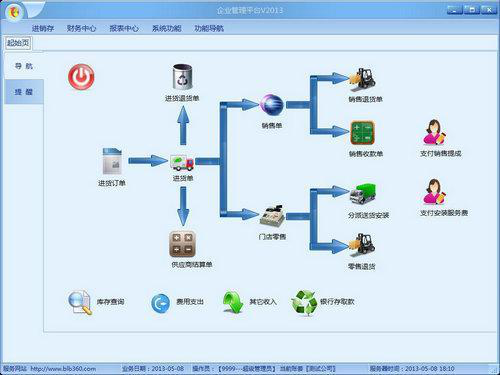
Task: Click the 其它收入 label
Action: (263, 302)
